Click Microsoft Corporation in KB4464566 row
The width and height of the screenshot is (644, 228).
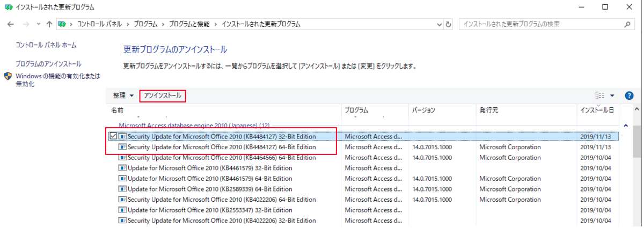click(x=510, y=158)
